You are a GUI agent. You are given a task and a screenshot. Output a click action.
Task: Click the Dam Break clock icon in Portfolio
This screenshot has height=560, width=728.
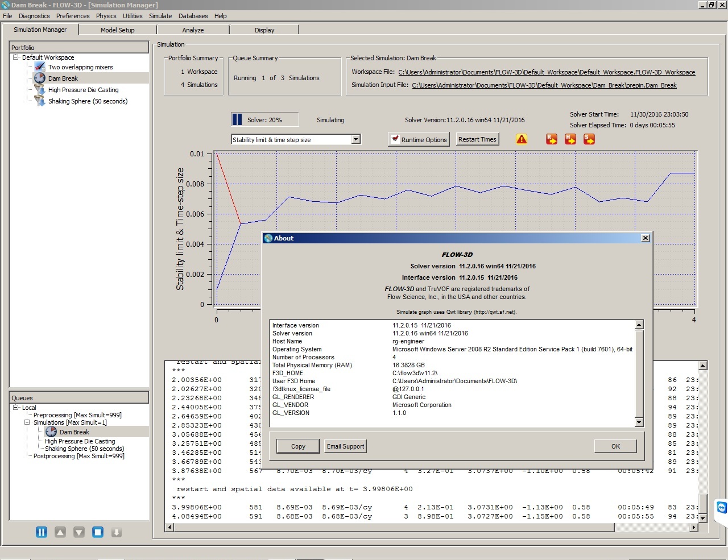point(40,78)
